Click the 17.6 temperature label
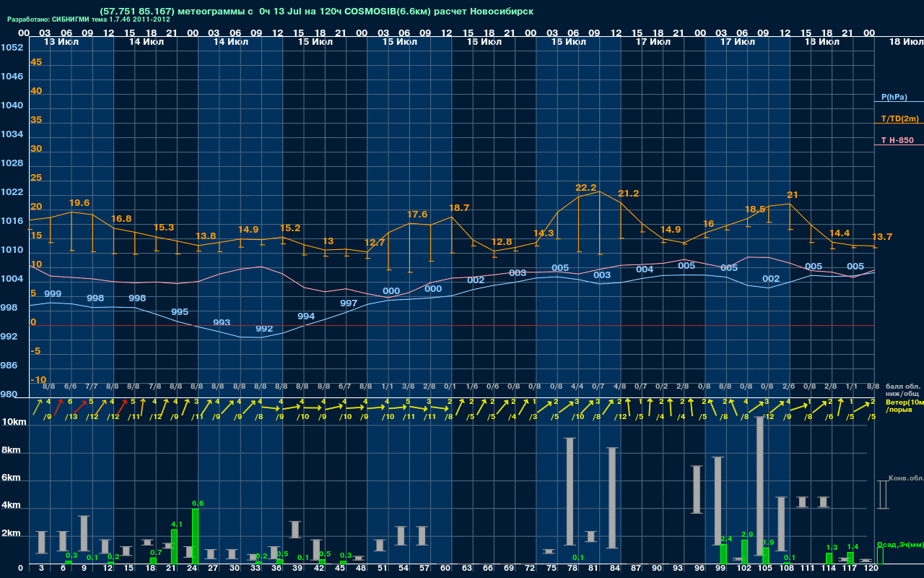Viewport: 924px width, 578px height. 417,215
